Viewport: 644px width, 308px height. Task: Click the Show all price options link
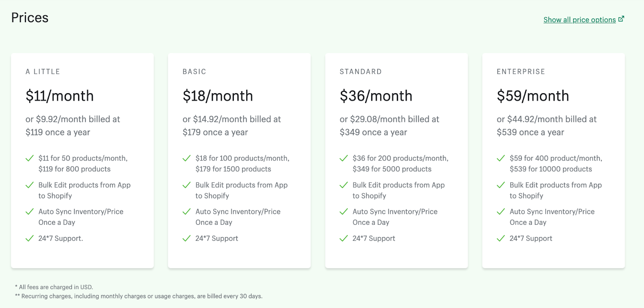(x=579, y=20)
